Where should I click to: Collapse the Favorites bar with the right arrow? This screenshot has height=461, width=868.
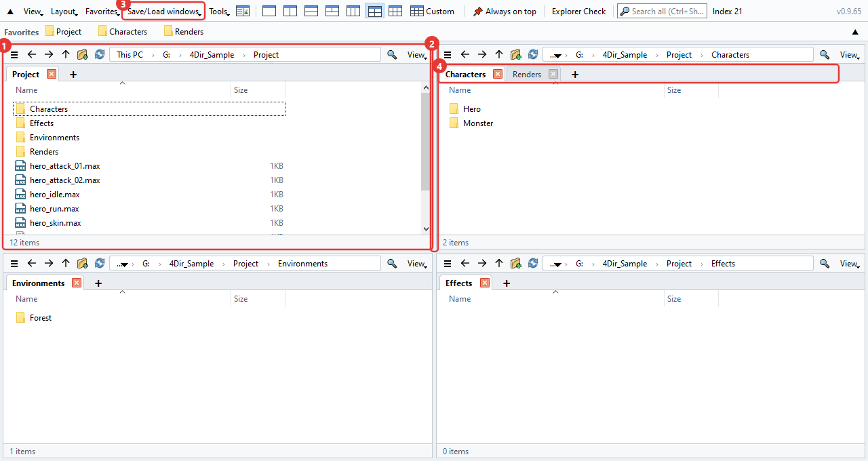855,32
